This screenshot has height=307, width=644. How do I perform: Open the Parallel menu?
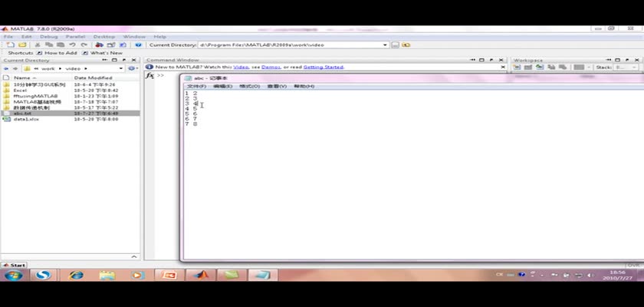click(76, 37)
